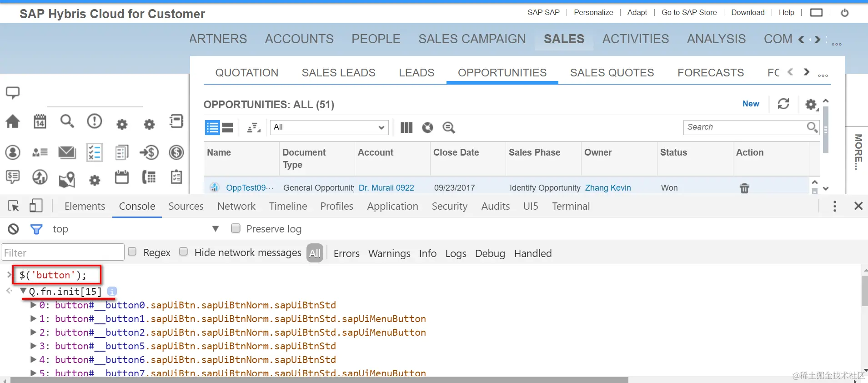This screenshot has width=868, height=383.
Task: Open the DevTools Elements tab
Action: [x=85, y=206]
